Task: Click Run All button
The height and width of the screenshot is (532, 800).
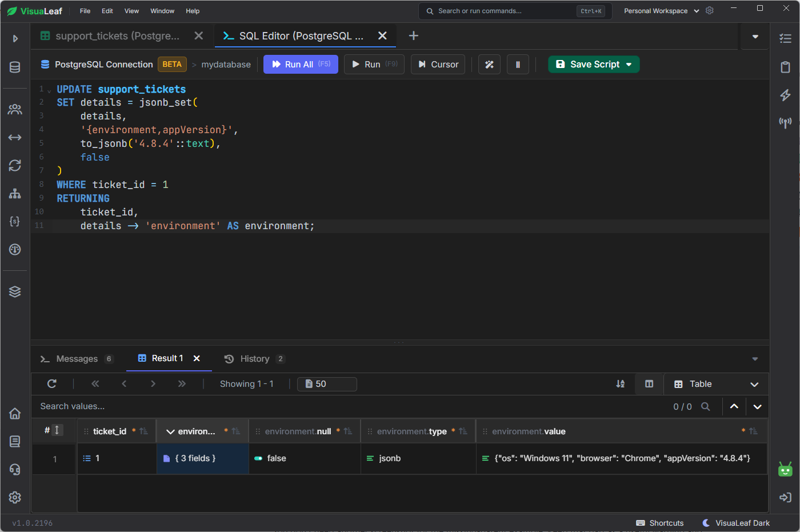Action: (301, 65)
